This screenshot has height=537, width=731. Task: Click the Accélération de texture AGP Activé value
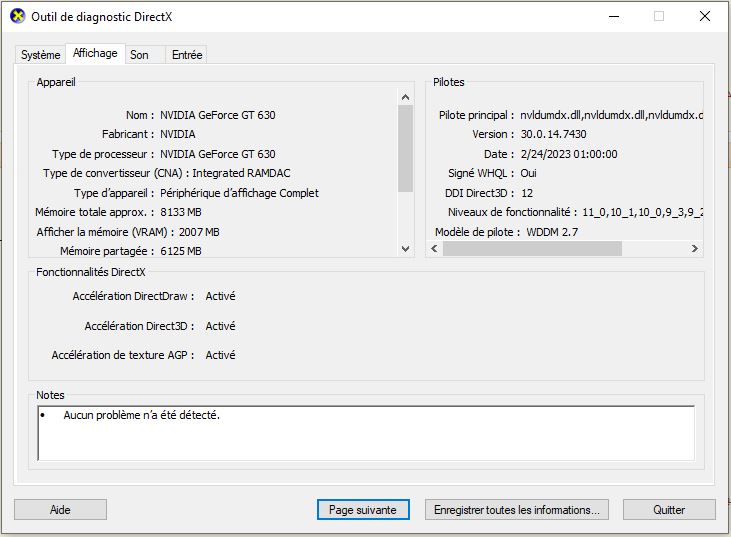pyautogui.click(x=221, y=355)
